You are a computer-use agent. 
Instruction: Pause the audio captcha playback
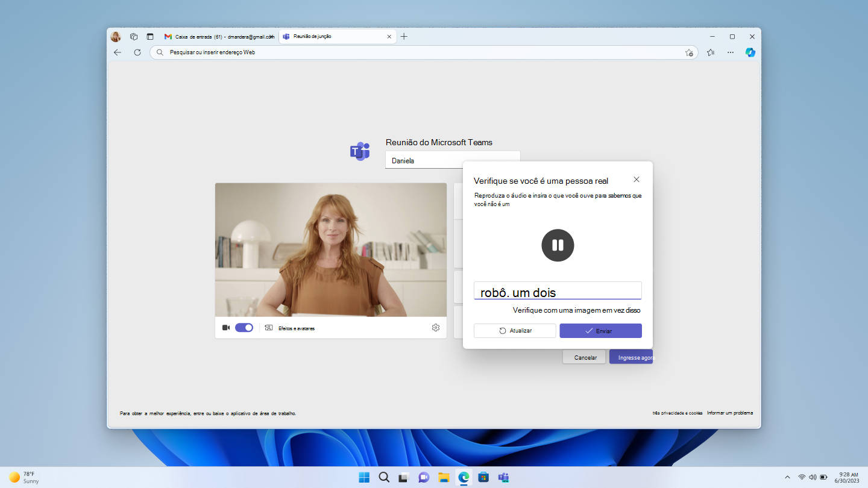click(x=558, y=245)
